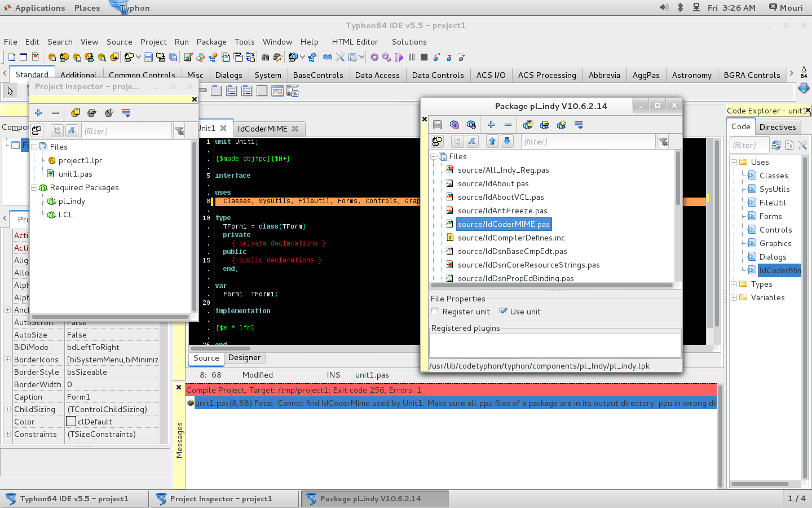Select source/IdAbout.pas in package files

[493, 183]
